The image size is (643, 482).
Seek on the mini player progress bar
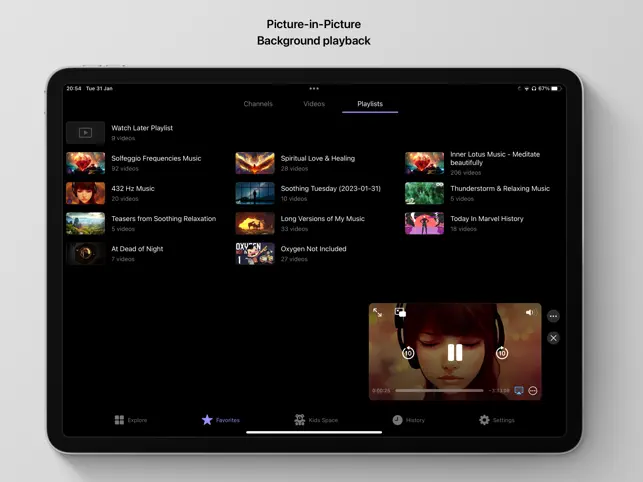439,391
